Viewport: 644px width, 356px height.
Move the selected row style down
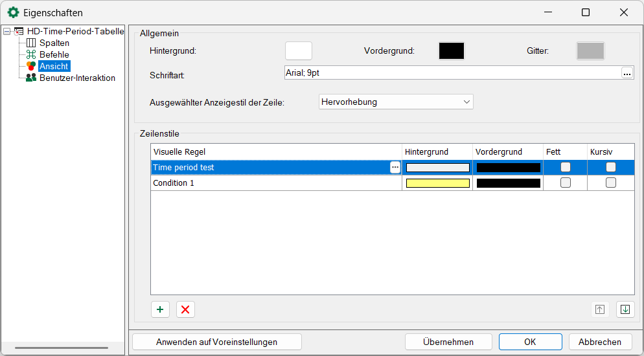[x=625, y=309]
